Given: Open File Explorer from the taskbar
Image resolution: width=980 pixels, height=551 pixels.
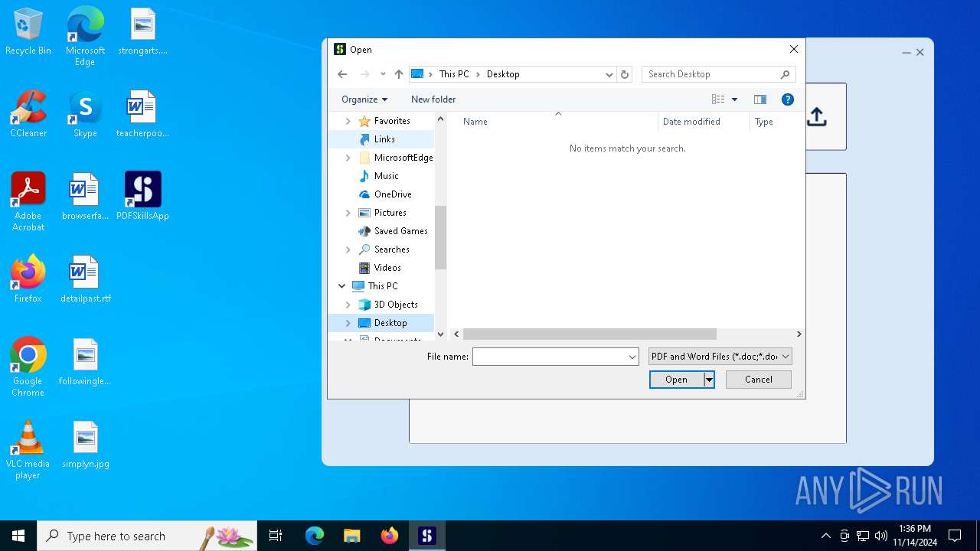Looking at the screenshot, I should 351,536.
